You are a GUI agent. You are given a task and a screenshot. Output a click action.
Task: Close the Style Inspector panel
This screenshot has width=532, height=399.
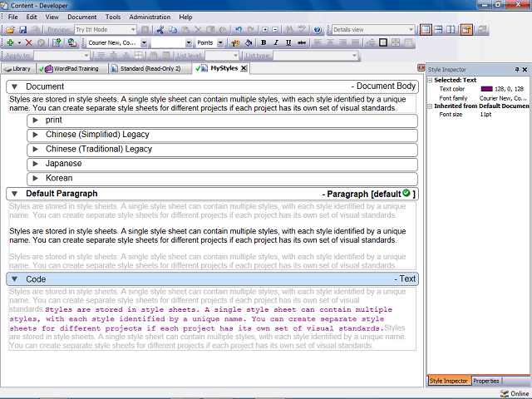525,70
